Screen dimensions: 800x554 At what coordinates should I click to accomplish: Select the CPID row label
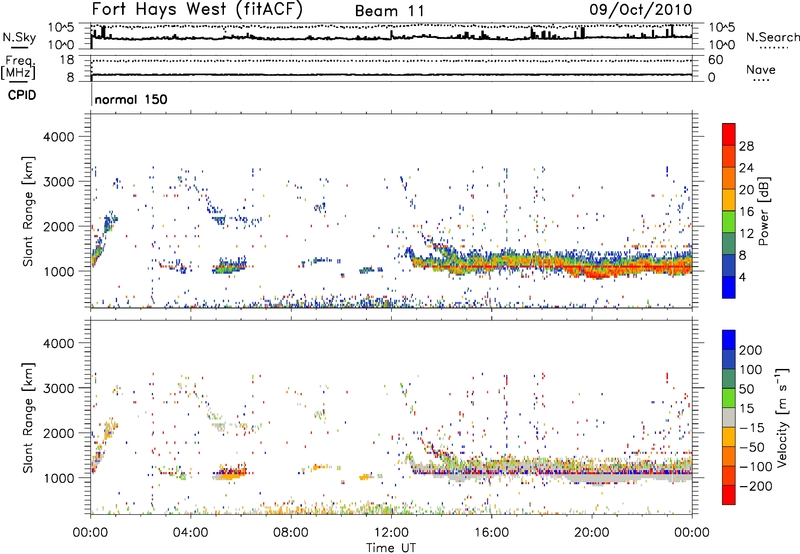(22, 95)
